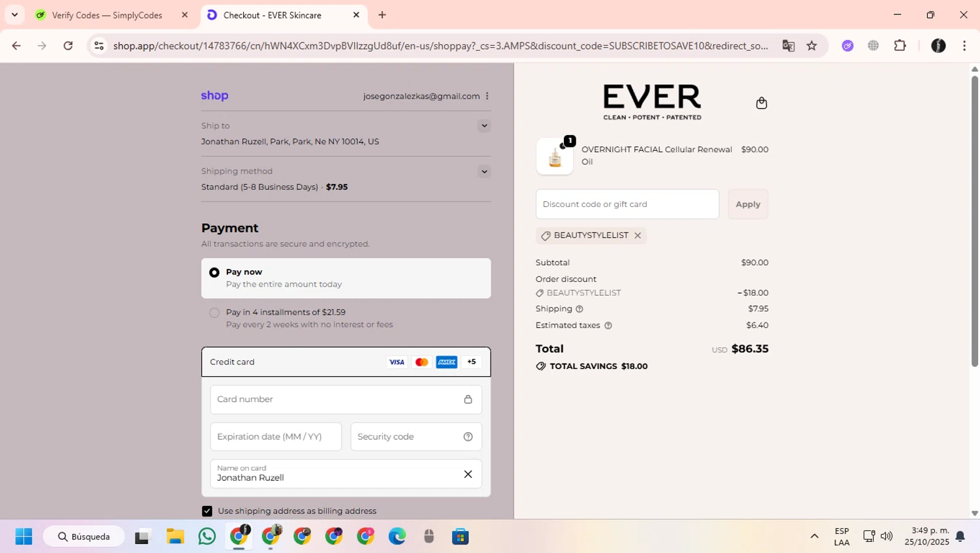Click the Credit card payment header
Screen dimensions: 980x553
click(x=346, y=362)
